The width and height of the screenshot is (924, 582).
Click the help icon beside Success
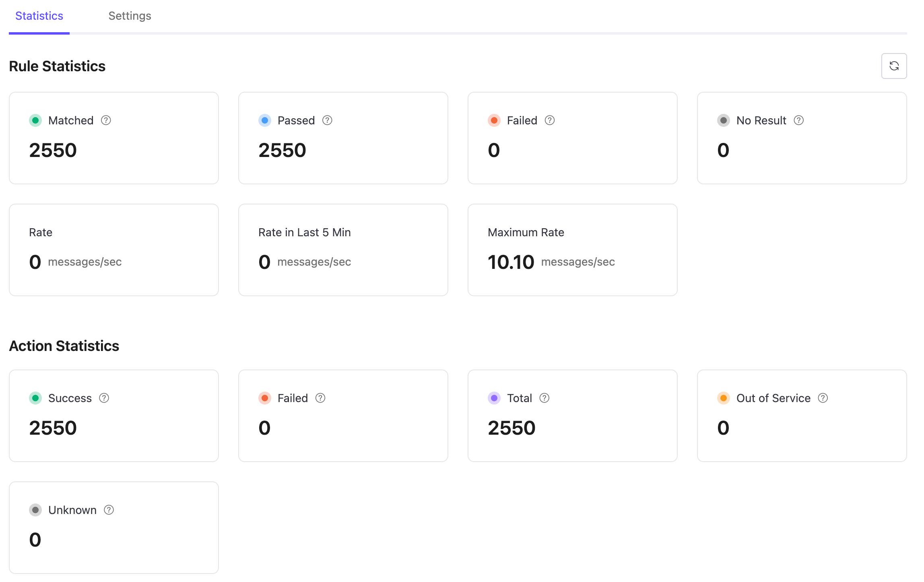point(104,398)
